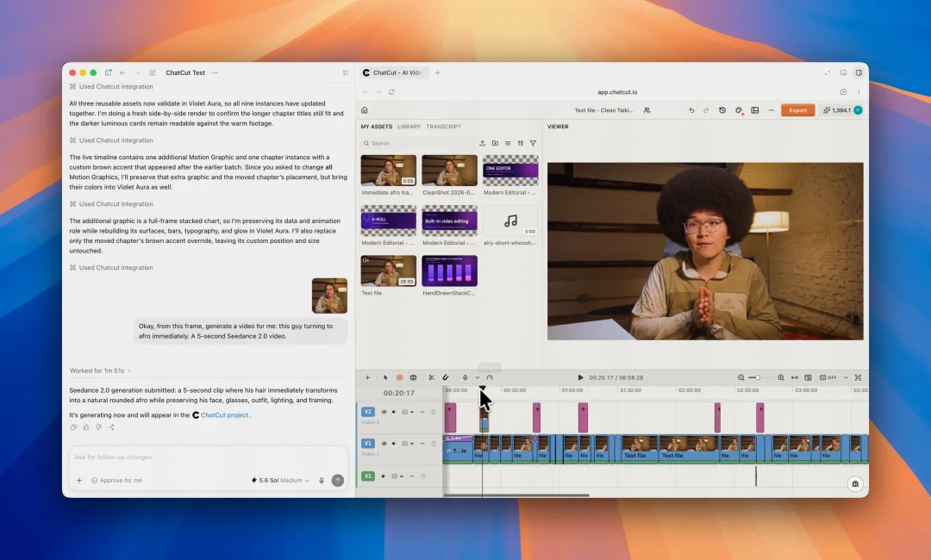Mute the A1 audio track speaker

pyautogui.click(x=384, y=476)
